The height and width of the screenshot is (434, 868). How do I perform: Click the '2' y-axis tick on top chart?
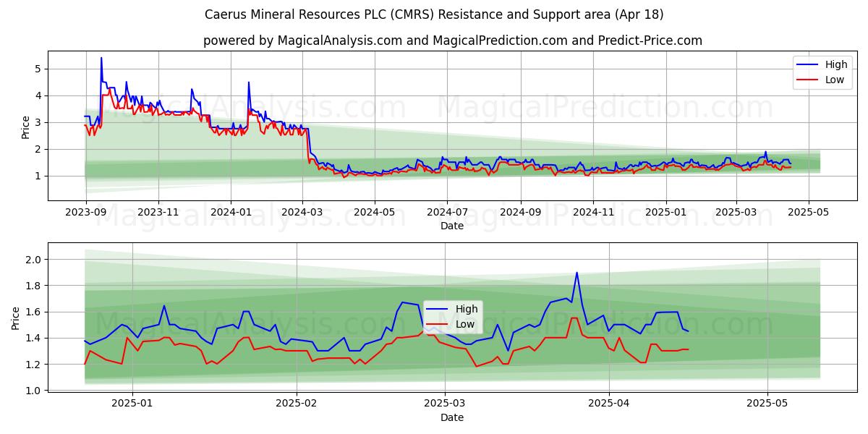tap(39, 149)
